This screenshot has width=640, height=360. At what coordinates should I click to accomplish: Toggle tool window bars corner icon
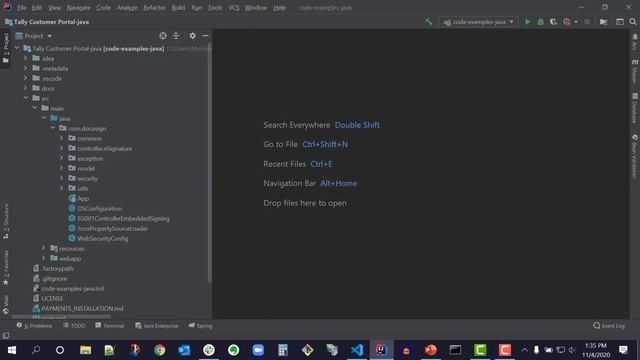(6, 336)
